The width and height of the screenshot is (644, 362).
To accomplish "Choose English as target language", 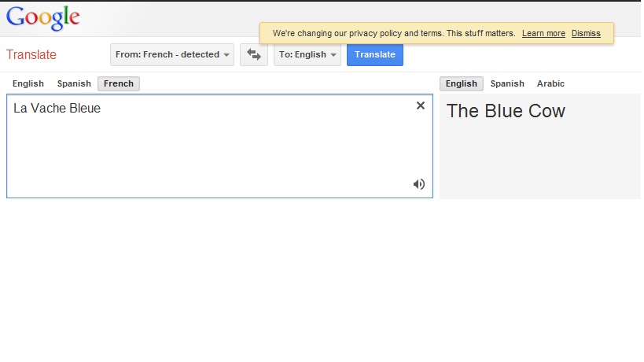I will [461, 83].
